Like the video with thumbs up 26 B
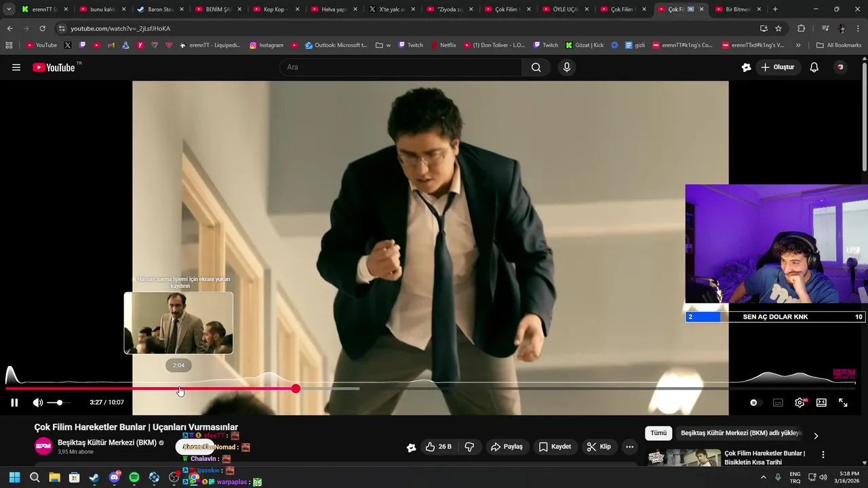Viewport: 868px width, 488px height. tap(438, 447)
